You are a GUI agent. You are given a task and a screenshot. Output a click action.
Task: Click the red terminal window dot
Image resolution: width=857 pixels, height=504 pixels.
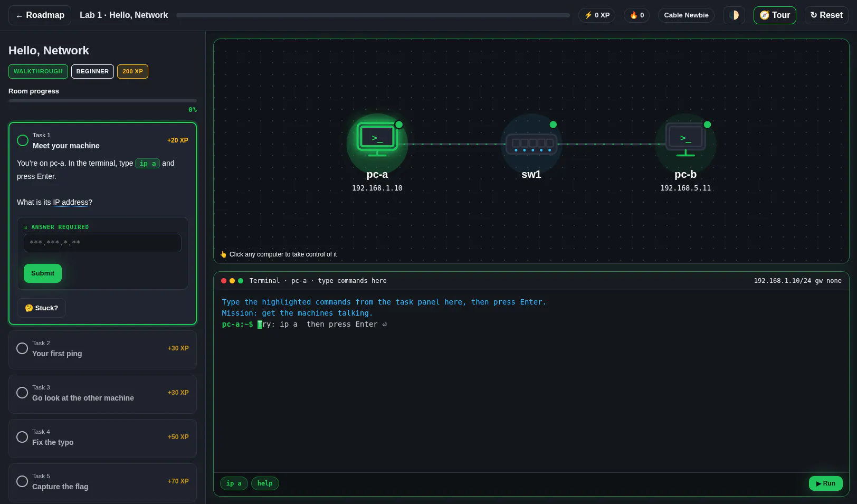tap(224, 281)
